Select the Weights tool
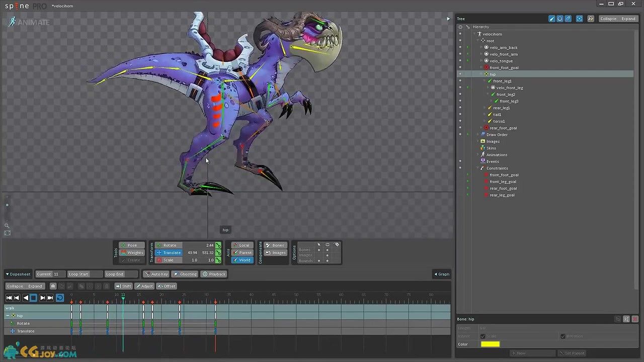 point(132,252)
